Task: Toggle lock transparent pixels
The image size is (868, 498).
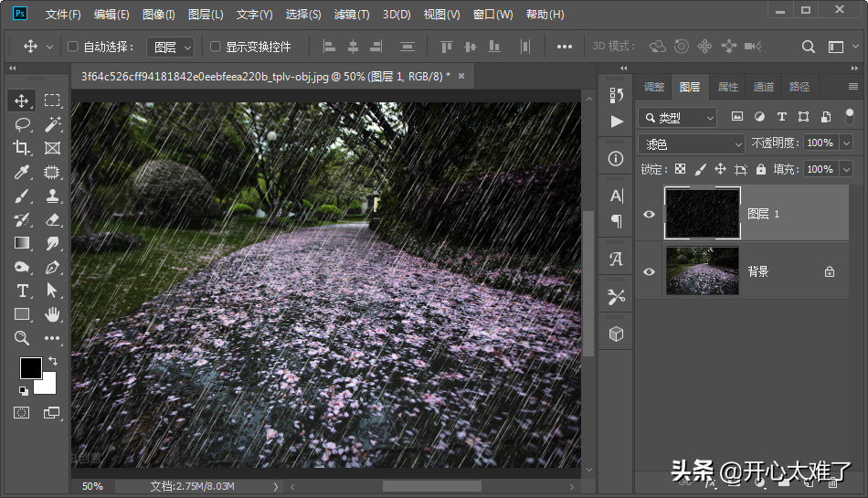Action: [x=681, y=169]
